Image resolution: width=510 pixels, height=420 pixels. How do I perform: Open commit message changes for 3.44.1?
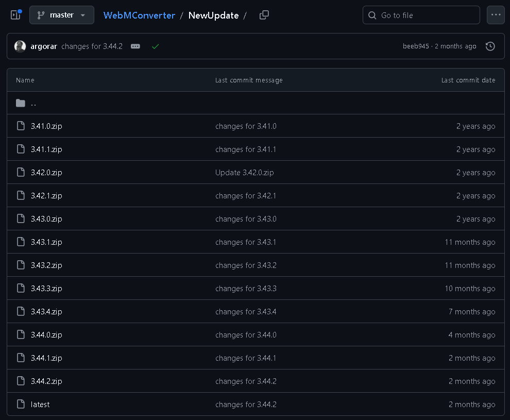coord(246,358)
